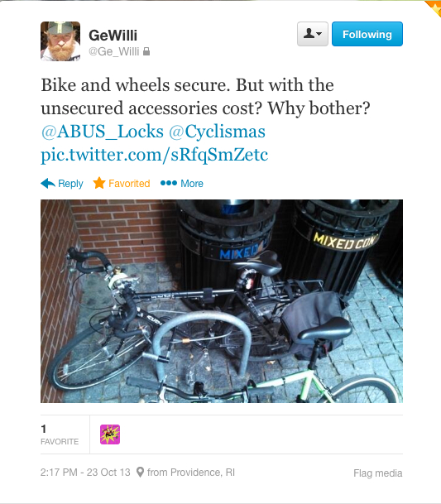Click the protected account lock icon
This screenshot has width=441, height=504.
tap(146, 51)
